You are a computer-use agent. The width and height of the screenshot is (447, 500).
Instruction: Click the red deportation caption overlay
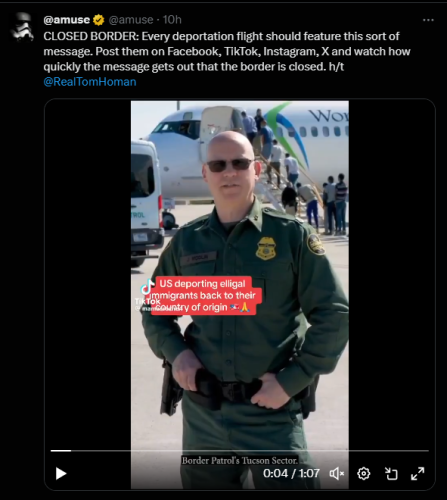[x=206, y=295]
